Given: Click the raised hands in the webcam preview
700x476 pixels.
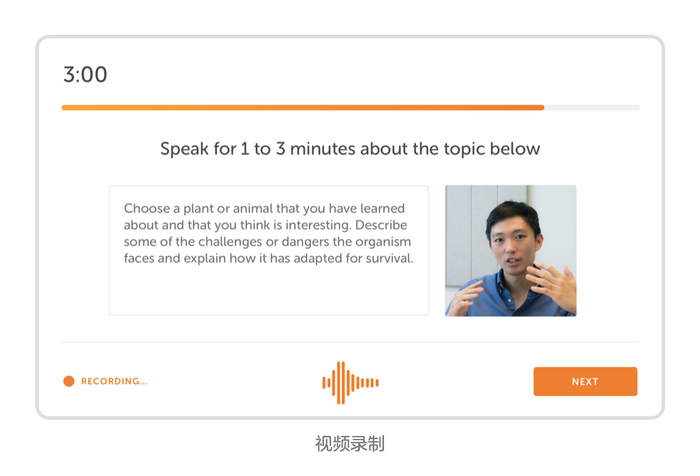Looking at the screenshot, I should 553,283.
